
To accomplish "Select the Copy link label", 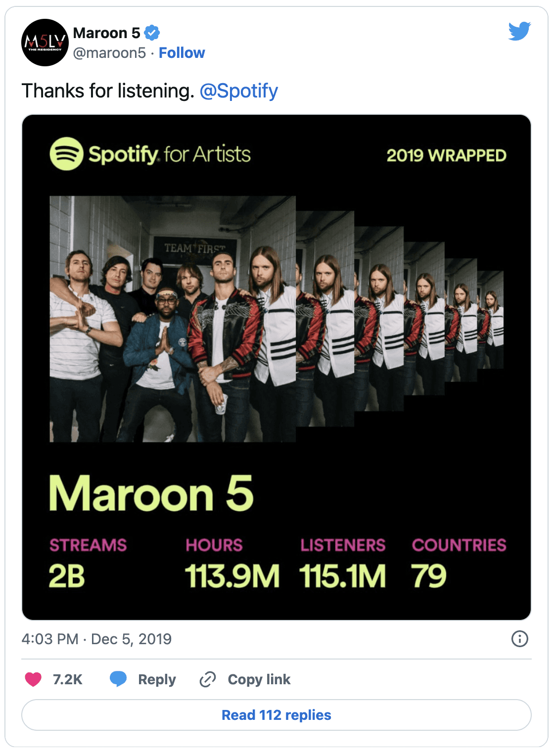I will point(258,679).
